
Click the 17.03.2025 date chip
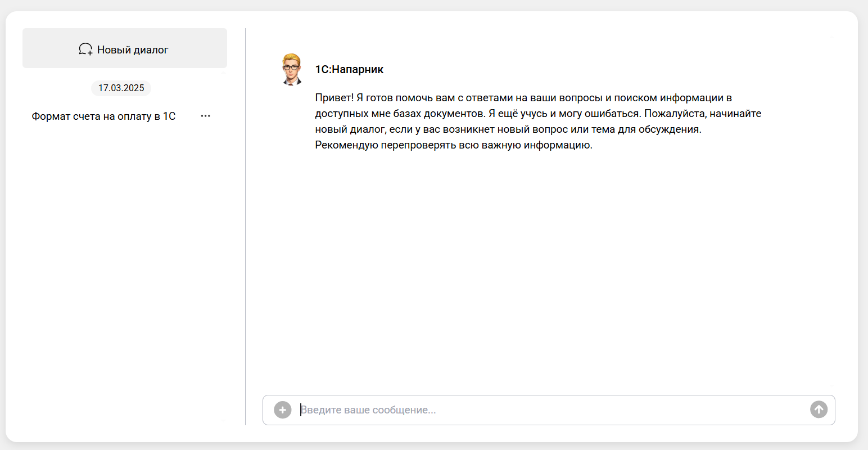pos(121,88)
